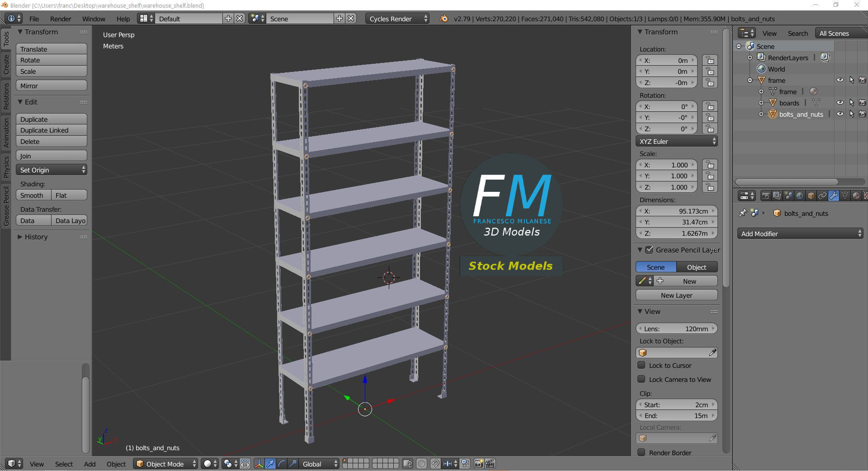Enable the Lock to Cursor checkbox
868x471 pixels.
coord(641,365)
